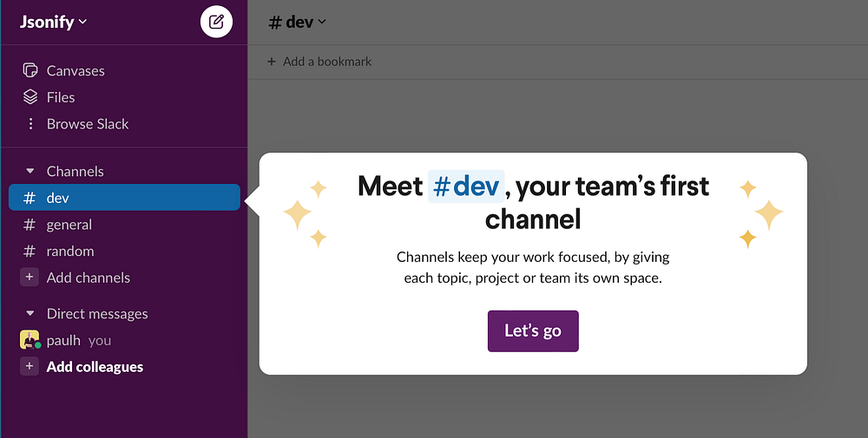Click the paulh avatar picture
Screen dimensions: 868x438
pyautogui.click(x=30, y=340)
